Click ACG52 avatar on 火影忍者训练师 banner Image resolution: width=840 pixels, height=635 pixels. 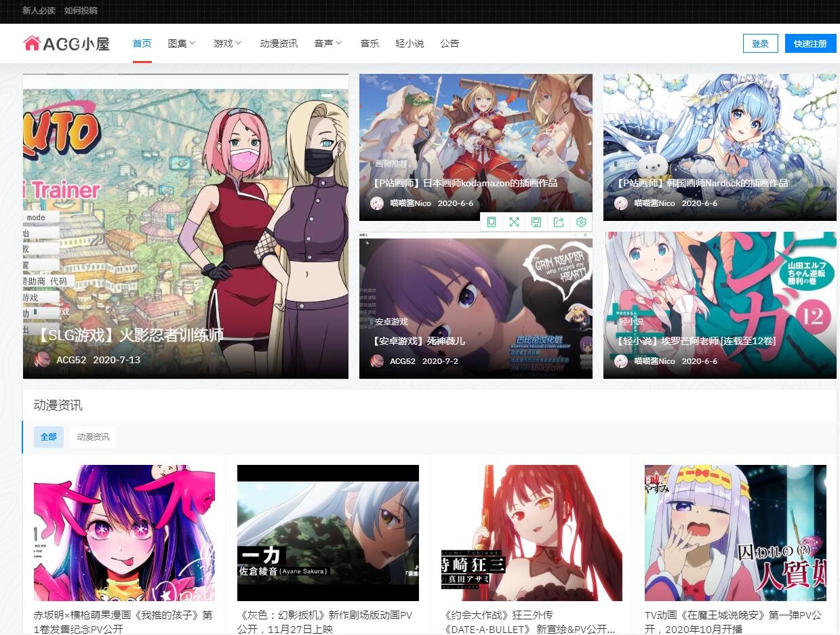click(x=43, y=360)
